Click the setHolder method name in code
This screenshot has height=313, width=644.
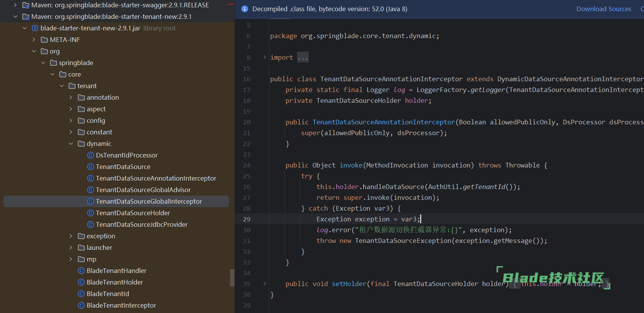coord(349,284)
